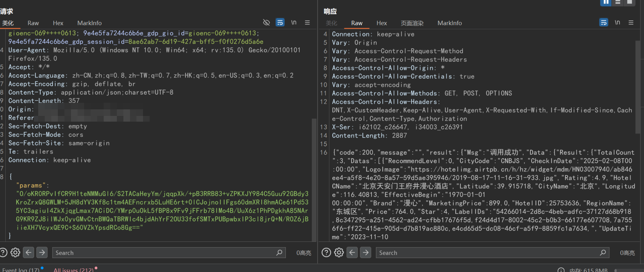Image resolution: width=644 pixels, height=272 pixels.
Task: Go to next response search match
Action: [366, 252]
